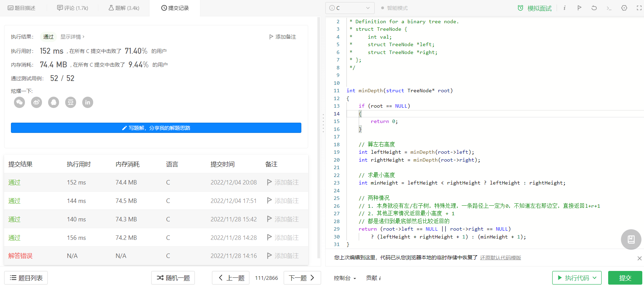Click the 111/2866 problem counter
This screenshot has height=287, width=644.
[267, 278]
